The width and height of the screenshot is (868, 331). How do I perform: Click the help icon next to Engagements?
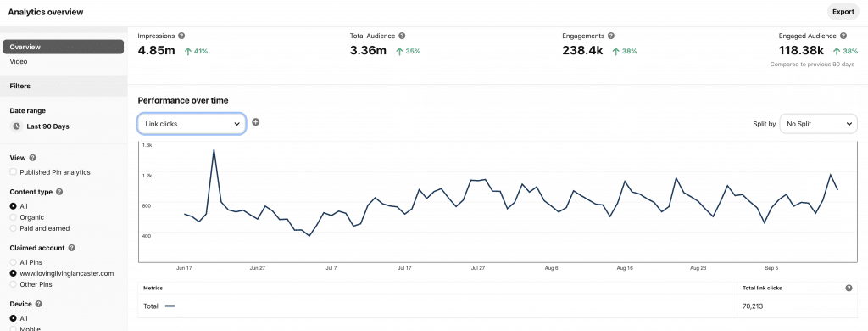610,36
